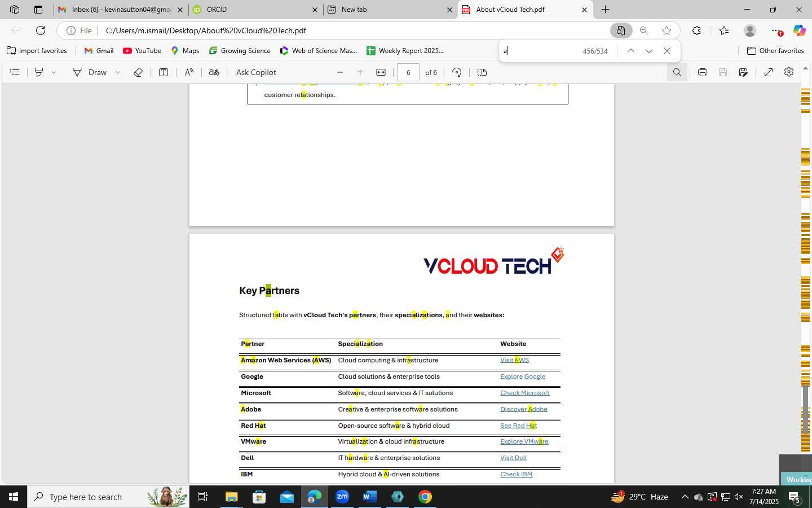
Task: Refresh the page
Action: tap(41, 30)
